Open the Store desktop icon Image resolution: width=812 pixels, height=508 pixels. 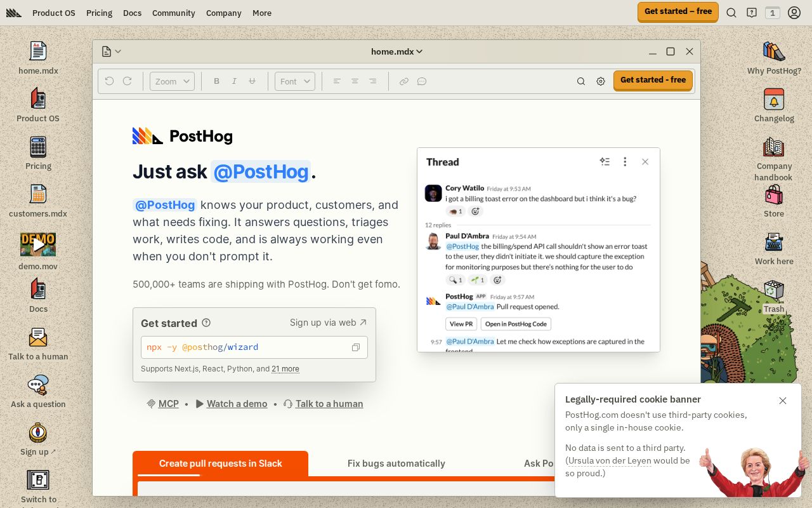point(774,201)
